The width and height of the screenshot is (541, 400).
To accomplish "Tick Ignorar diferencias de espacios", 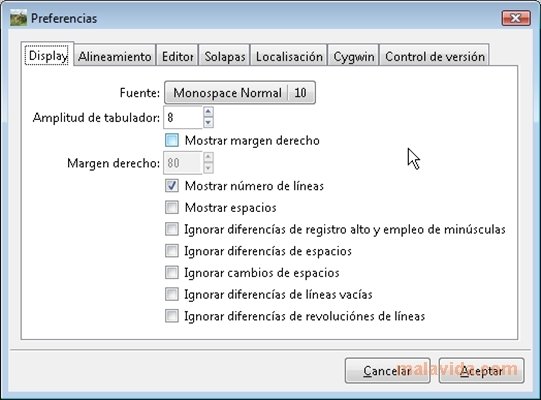I will 172,251.
